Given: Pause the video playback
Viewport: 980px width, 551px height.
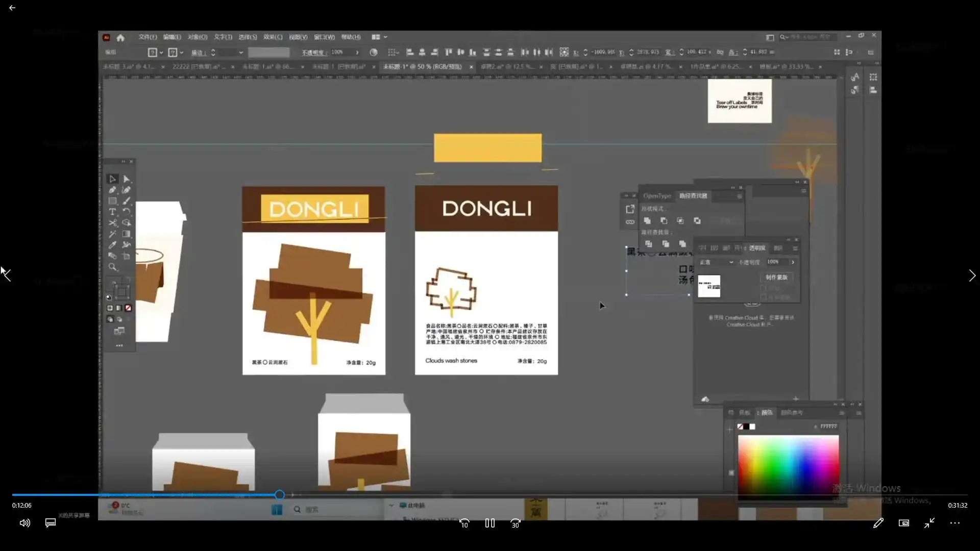Looking at the screenshot, I should pos(489,523).
